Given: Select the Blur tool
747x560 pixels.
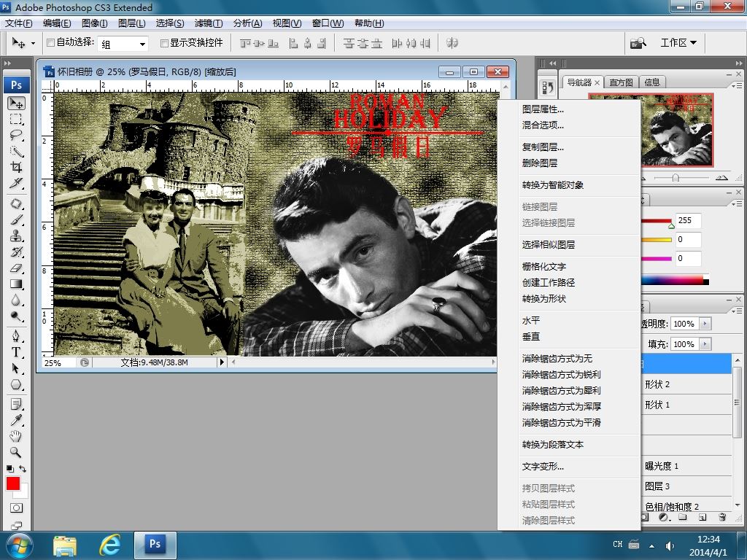Looking at the screenshot, I should tap(16, 300).
